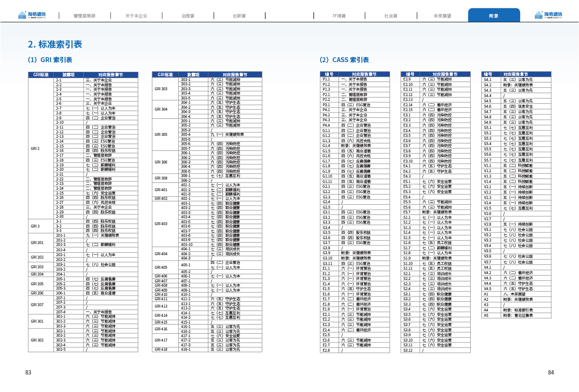Image resolution: width=579 pixels, height=392 pixels.
Task: Select the GRI 2 row group cell
Action: [35, 148]
